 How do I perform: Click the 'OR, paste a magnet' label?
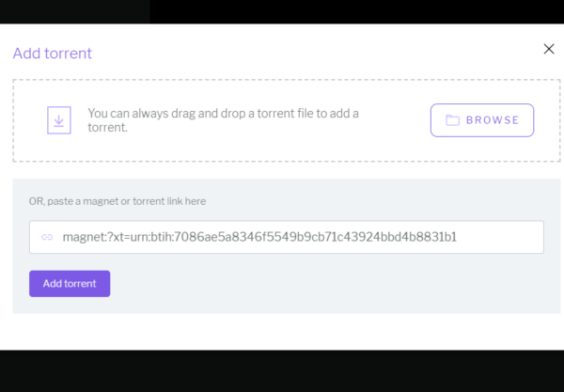click(x=117, y=201)
